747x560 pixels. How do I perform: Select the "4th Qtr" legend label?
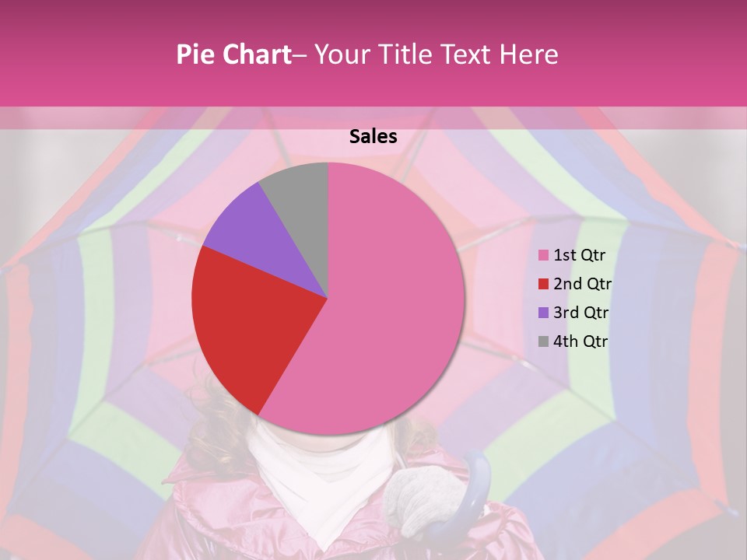581,341
